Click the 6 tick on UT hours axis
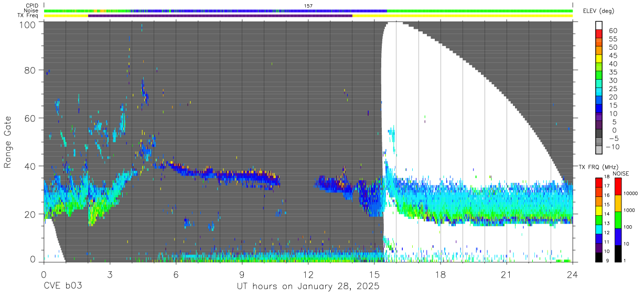 [x=176, y=274]
